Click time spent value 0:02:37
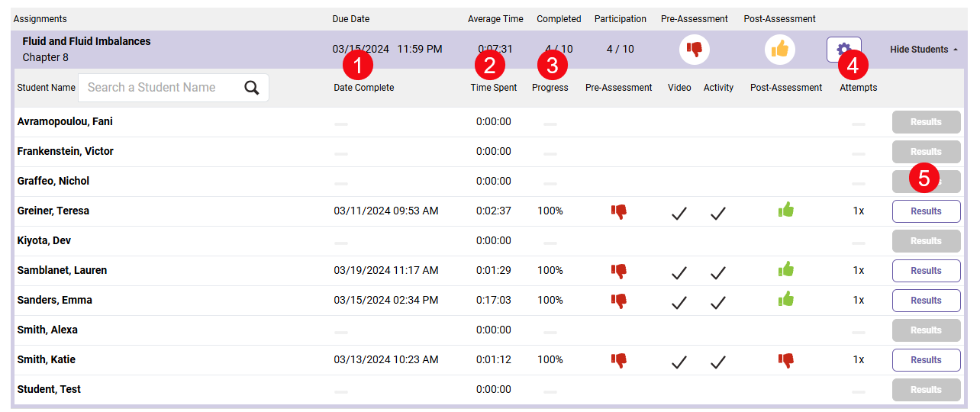The width and height of the screenshot is (980, 412). coord(494,211)
